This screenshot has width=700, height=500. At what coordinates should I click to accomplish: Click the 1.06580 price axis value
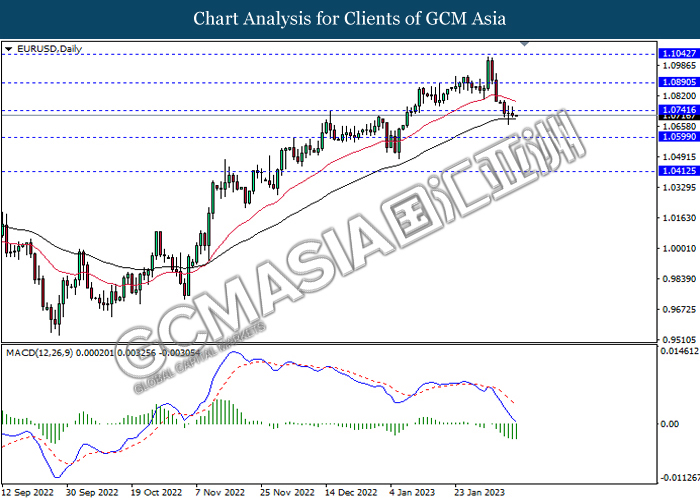pos(679,127)
